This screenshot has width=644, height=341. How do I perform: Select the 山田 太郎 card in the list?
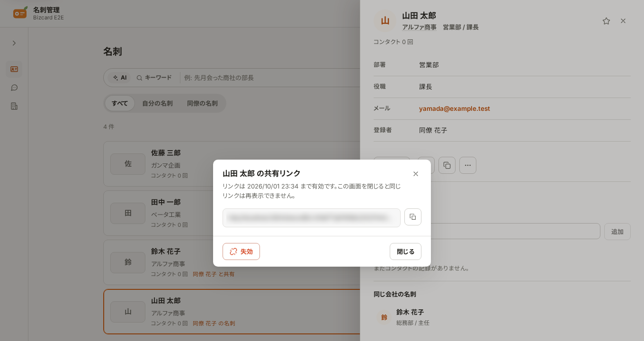coord(232,312)
